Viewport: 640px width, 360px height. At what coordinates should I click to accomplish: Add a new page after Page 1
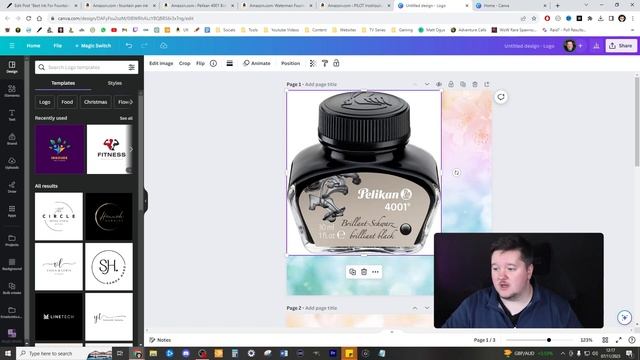[x=487, y=84]
